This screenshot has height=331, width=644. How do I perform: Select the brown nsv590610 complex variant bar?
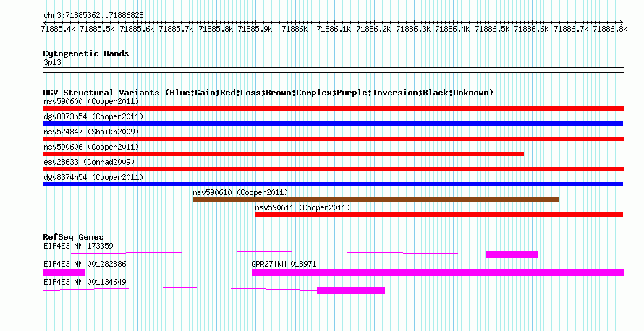[x=376, y=199]
